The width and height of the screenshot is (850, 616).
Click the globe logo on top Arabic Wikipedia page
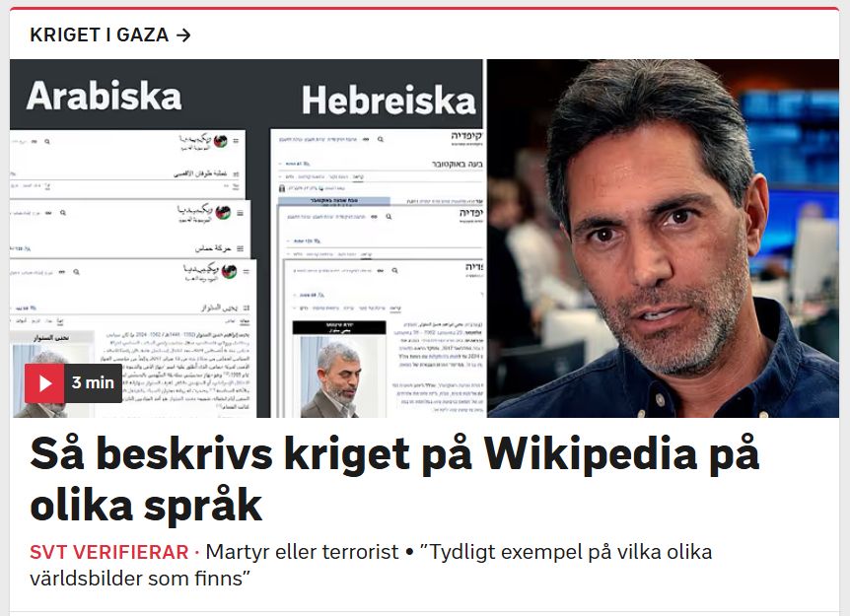tap(220, 141)
